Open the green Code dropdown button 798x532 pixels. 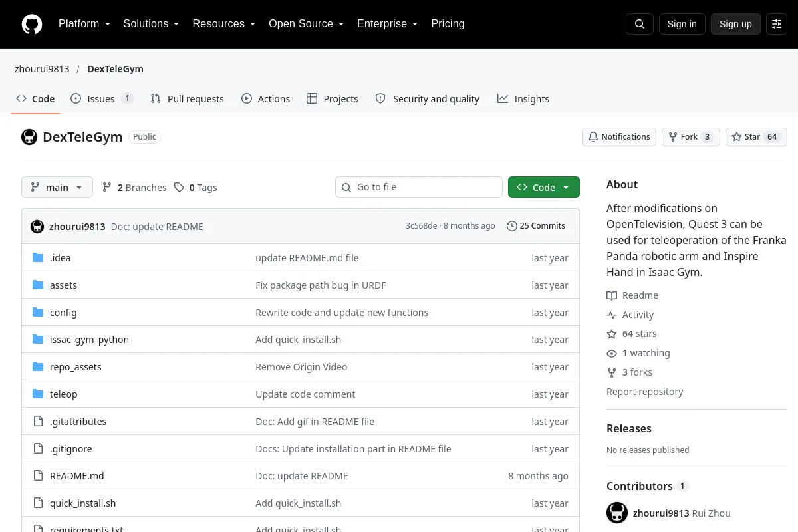click(544, 188)
